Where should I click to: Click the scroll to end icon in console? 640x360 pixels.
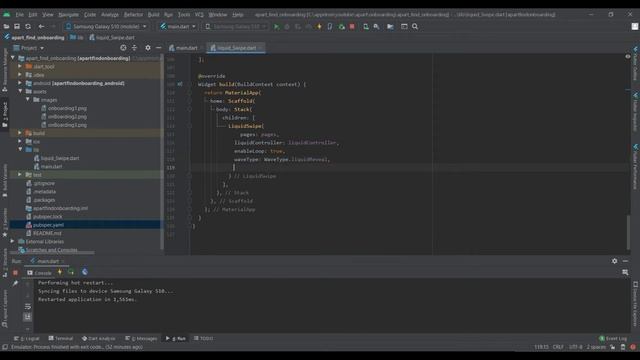tap(28, 317)
